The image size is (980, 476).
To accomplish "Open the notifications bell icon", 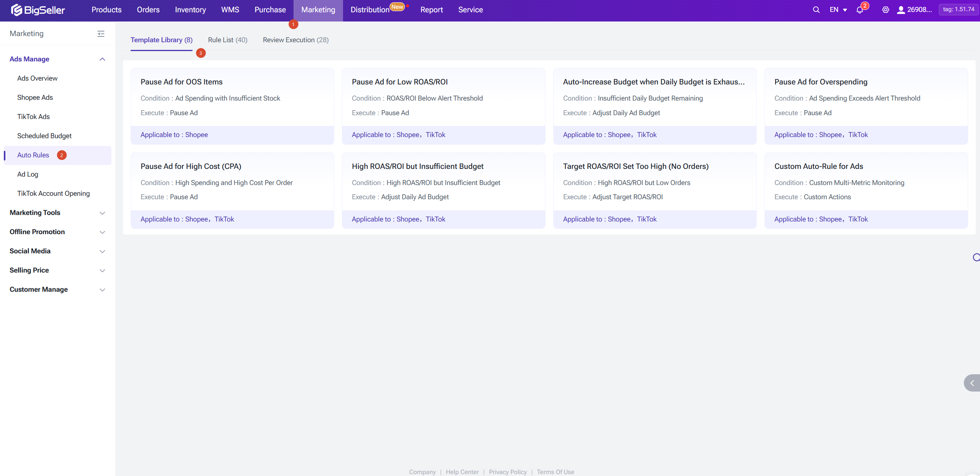I will (x=859, y=10).
